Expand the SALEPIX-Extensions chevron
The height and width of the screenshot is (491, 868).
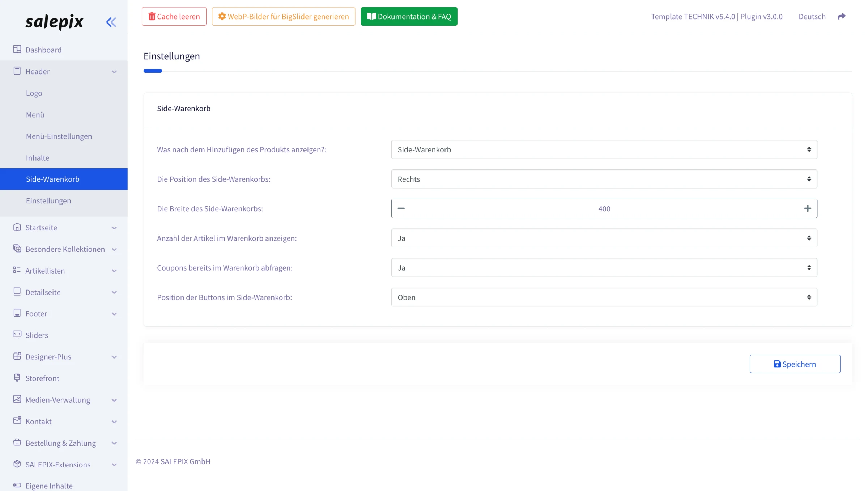click(114, 465)
